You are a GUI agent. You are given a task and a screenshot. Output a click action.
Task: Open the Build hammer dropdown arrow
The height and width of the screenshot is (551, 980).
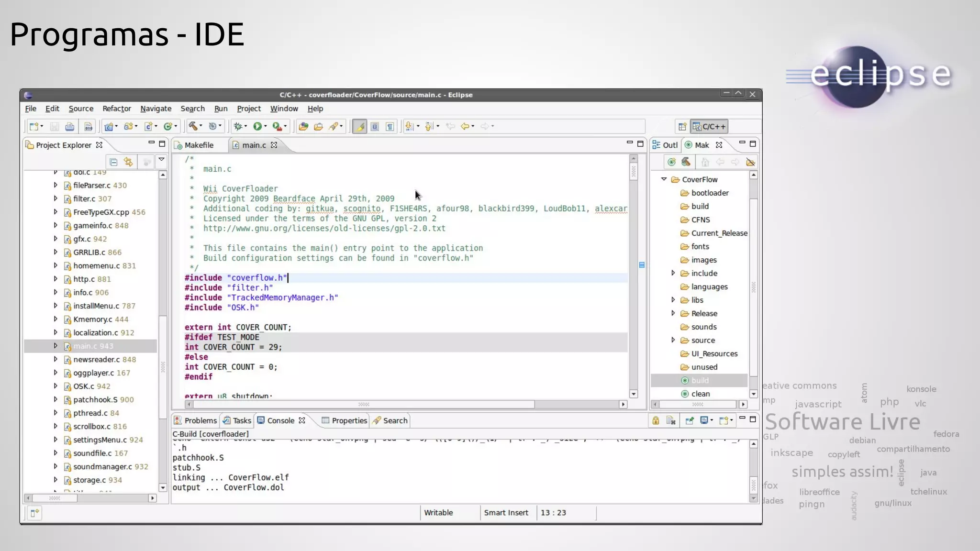pyautogui.click(x=201, y=126)
